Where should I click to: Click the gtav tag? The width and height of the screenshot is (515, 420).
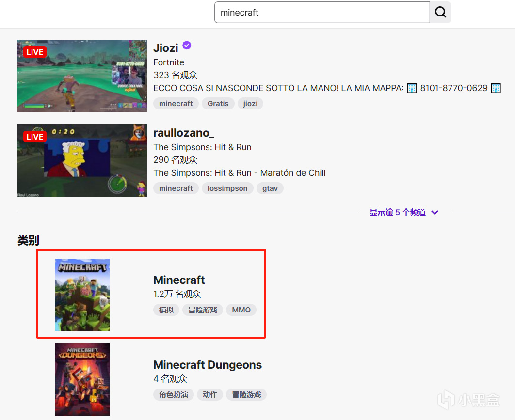coord(270,188)
